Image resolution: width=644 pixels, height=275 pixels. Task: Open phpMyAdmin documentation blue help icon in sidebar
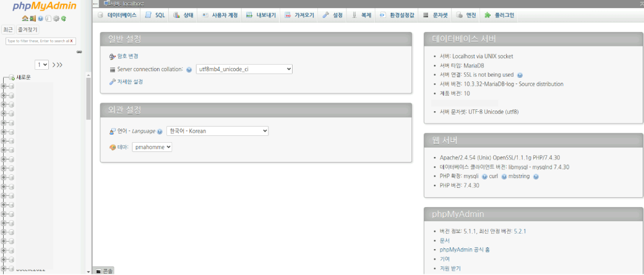coord(40,19)
